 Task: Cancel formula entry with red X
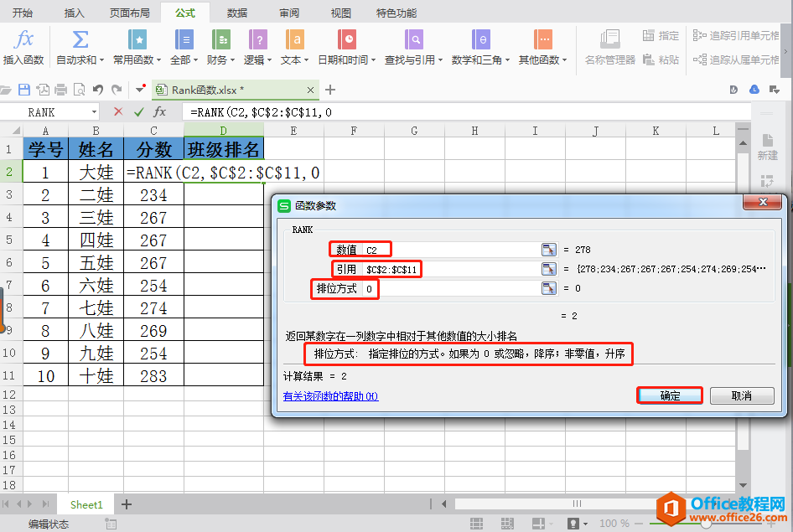118,111
